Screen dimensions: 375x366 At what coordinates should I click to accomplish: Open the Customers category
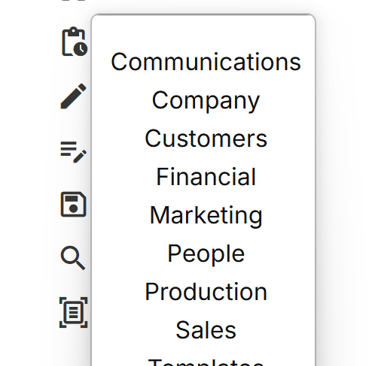pyautogui.click(x=206, y=139)
